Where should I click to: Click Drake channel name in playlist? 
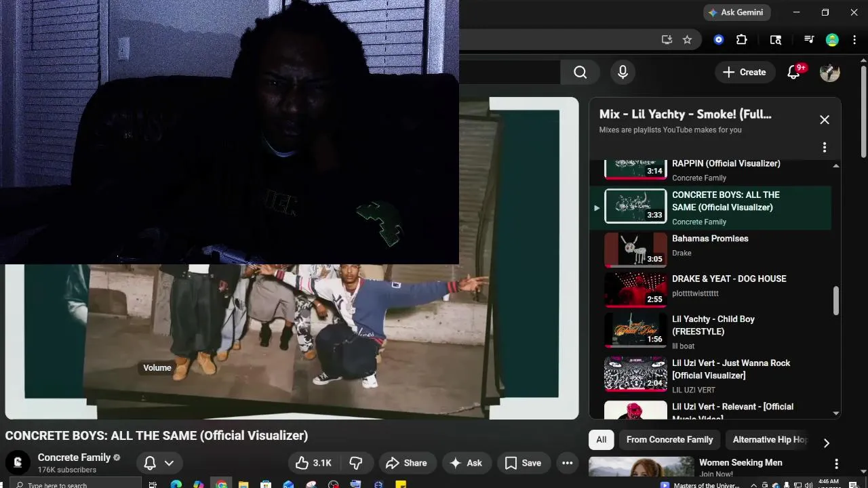coord(682,253)
